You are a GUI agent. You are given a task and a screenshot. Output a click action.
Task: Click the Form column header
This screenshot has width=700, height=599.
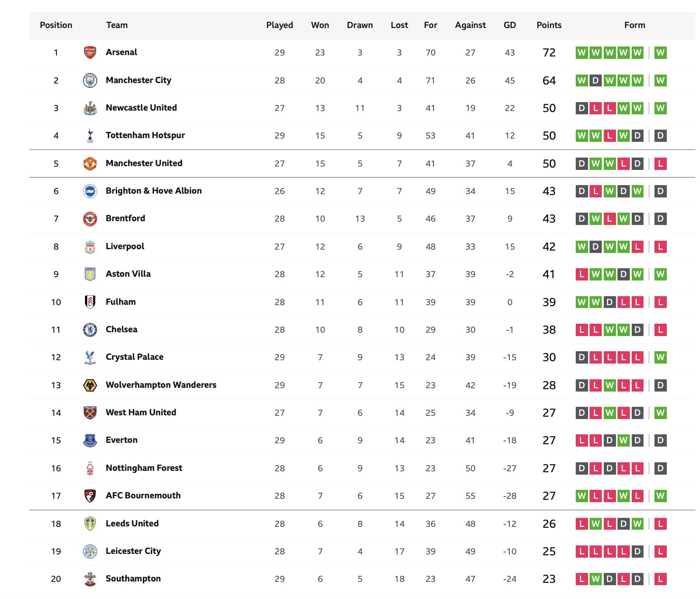635,25
